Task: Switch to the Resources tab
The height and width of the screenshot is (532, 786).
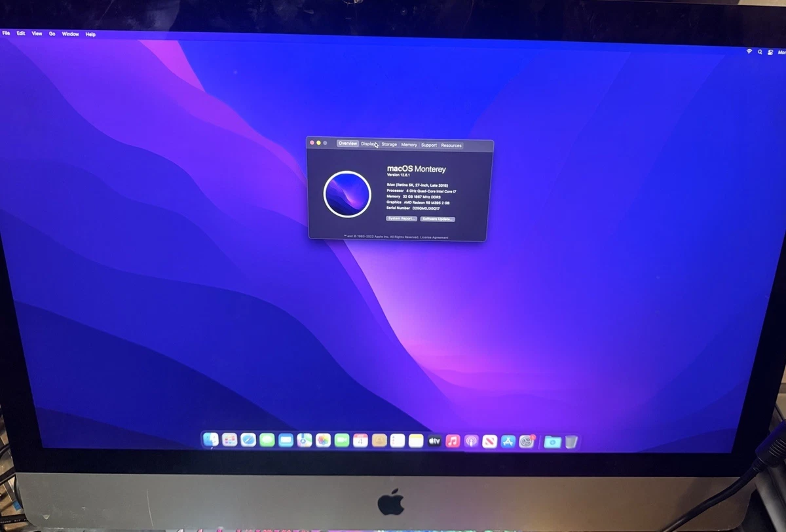Action: (451, 145)
